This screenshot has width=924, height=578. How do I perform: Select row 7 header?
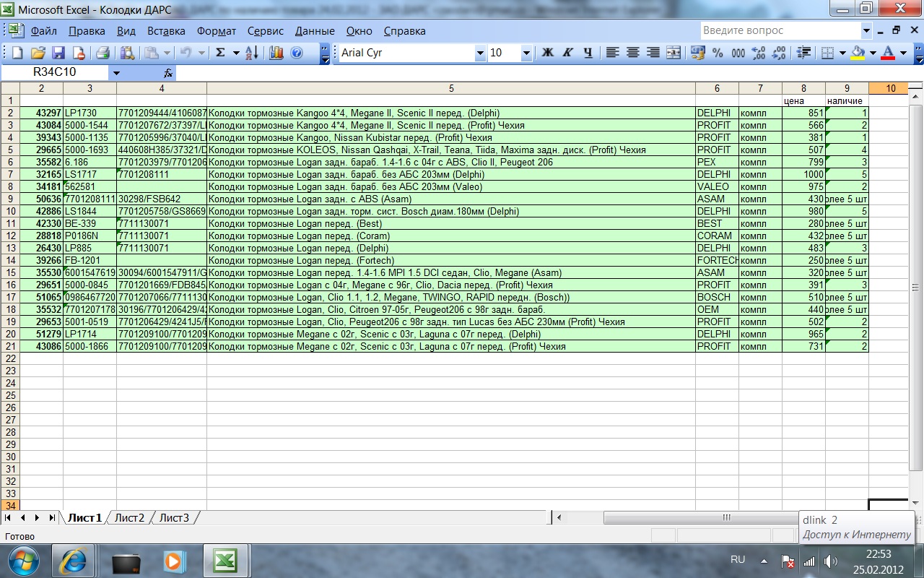tap(10, 174)
